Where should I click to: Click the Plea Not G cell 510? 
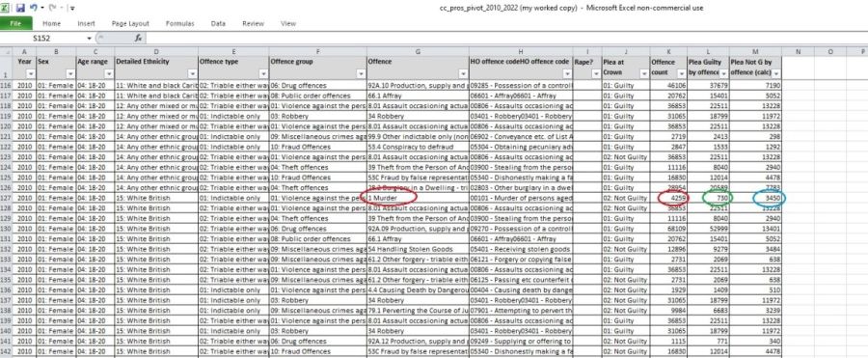click(755, 289)
